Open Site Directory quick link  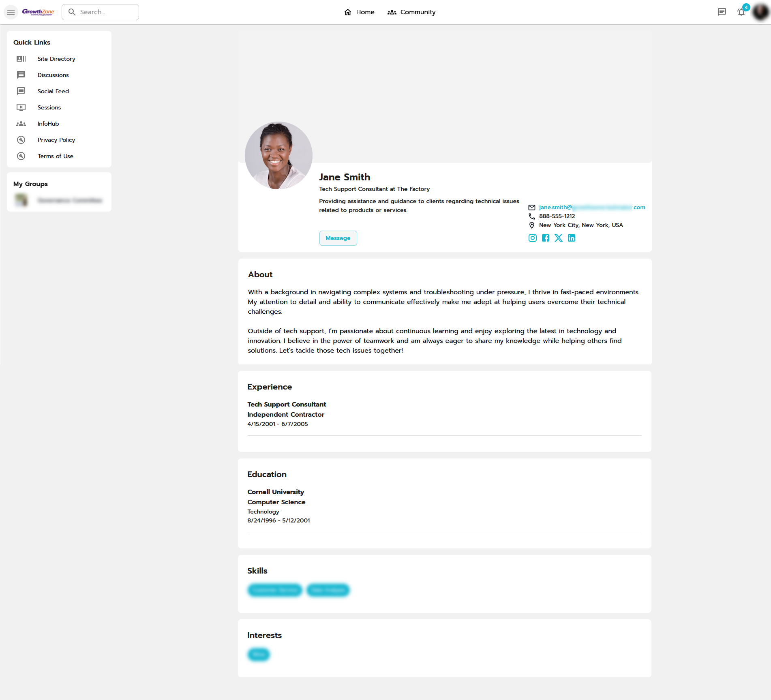(x=56, y=59)
